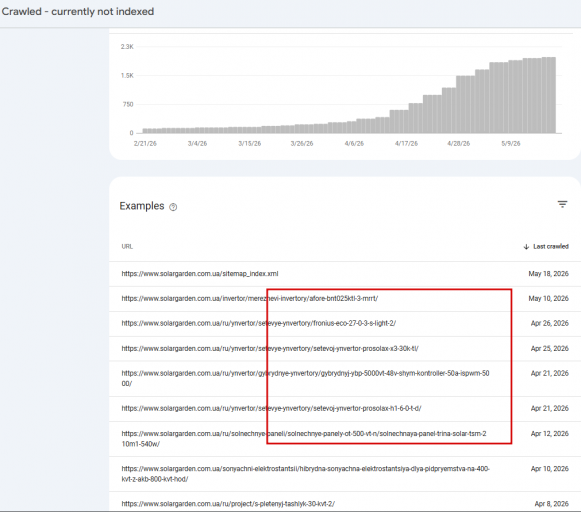581x512 pixels.
Task: Click the 5/9/26 chart date label
Action: click(511, 143)
